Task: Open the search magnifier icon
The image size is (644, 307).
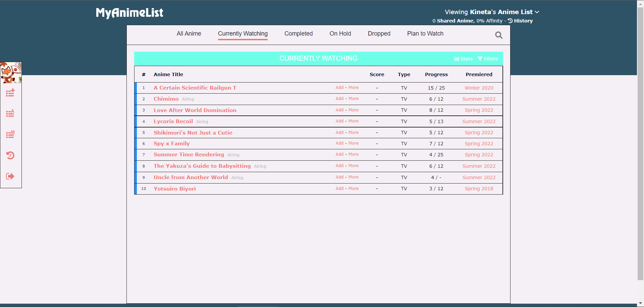Action: (499, 35)
